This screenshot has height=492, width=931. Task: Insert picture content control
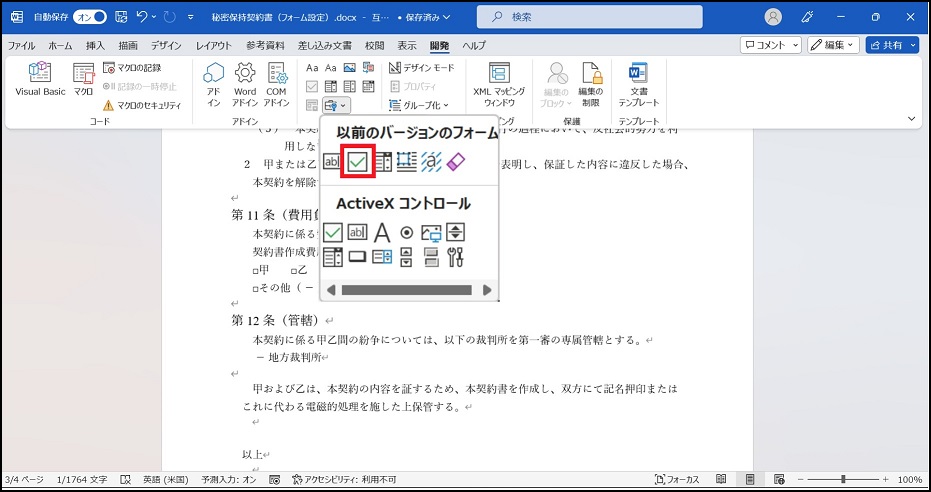[x=350, y=68]
